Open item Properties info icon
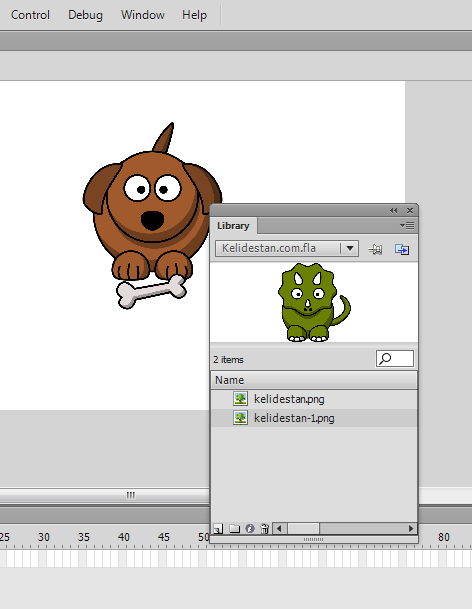This screenshot has width=472, height=609. 250,529
